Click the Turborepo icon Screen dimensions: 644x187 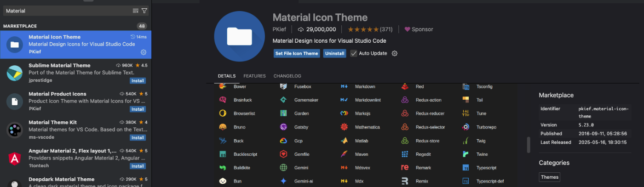click(466, 127)
